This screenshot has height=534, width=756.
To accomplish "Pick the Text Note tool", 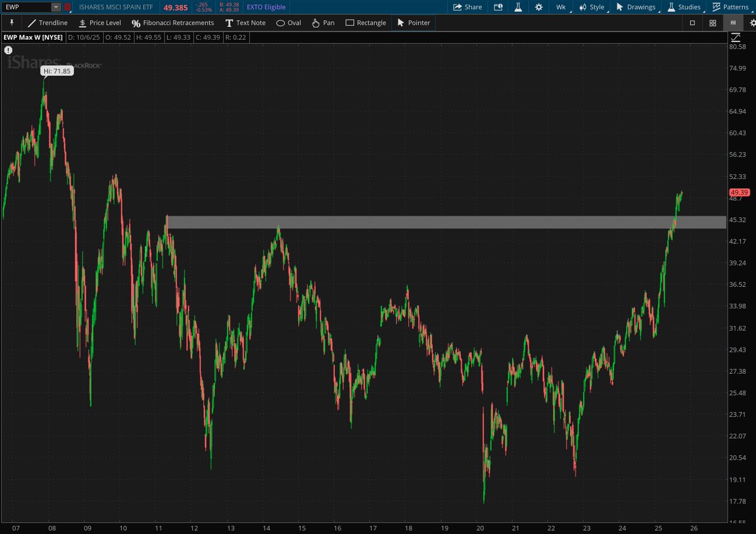I will 245,23.
